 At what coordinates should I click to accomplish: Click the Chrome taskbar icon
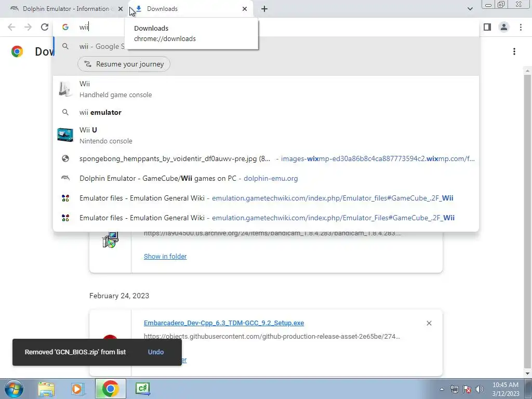pos(110,389)
